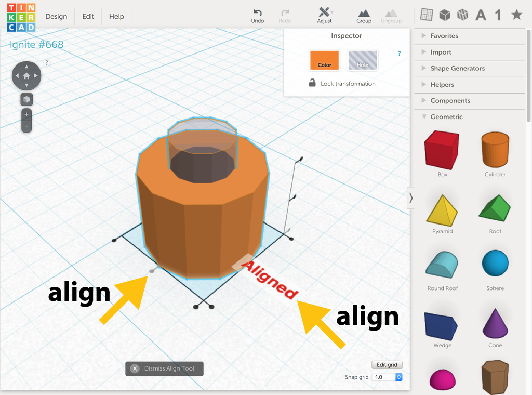Open the orange Color swatch
The image size is (532, 395).
tap(324, 60)
